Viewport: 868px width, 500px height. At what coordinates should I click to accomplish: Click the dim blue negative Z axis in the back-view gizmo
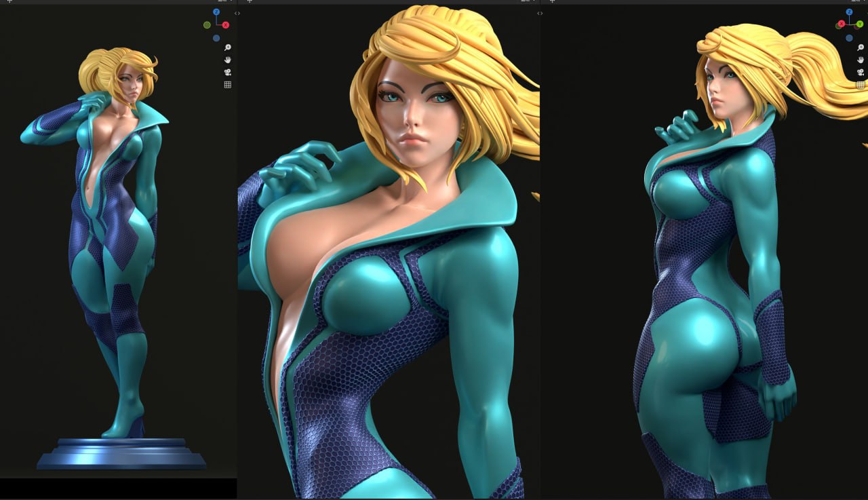(849, 38)
